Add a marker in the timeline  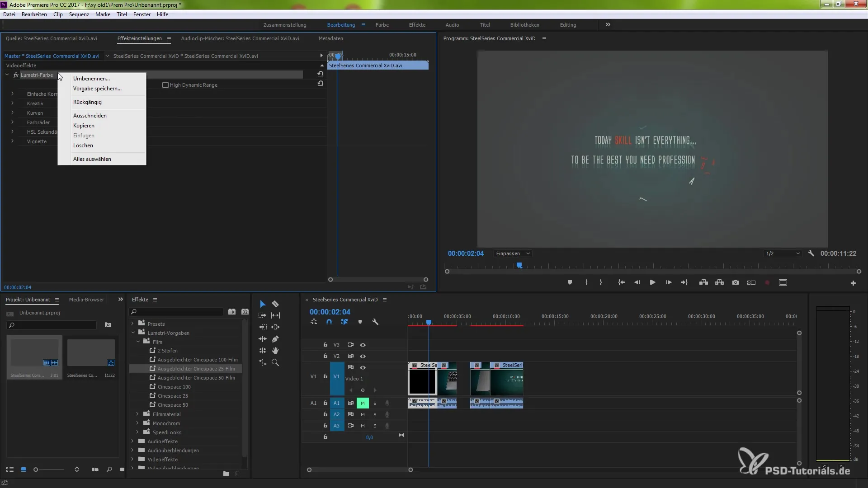coord(360,322)
